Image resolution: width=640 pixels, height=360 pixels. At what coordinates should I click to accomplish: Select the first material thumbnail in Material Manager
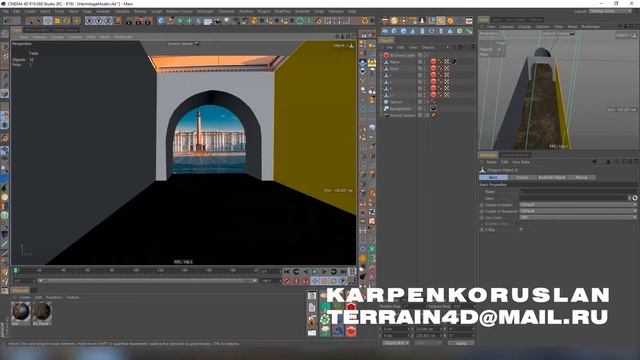pyautogui.click(x=21, y=312)
